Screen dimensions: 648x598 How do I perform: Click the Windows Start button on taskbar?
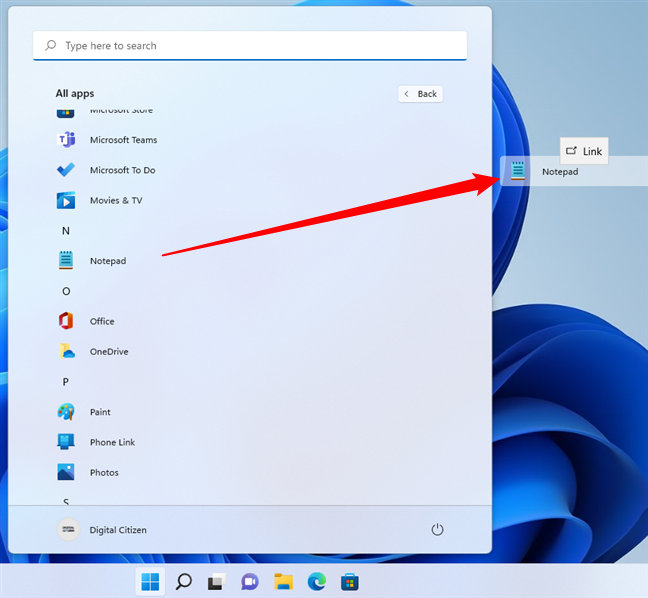tap(150, 581)
